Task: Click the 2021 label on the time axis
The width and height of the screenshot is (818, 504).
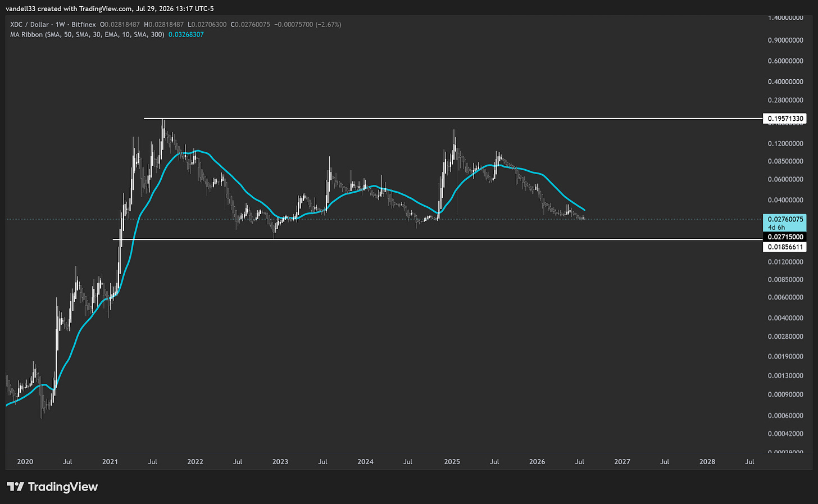Action: (x=110, y=462)
